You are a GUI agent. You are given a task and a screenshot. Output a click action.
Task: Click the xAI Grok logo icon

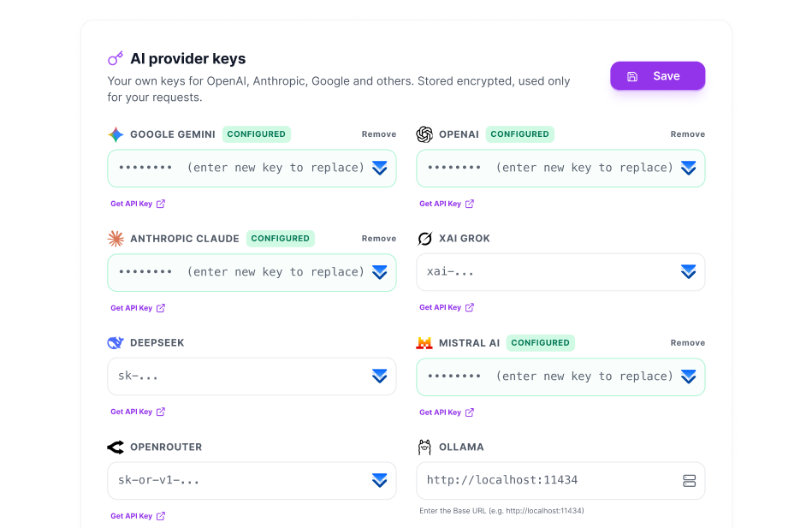pos(424,239)
